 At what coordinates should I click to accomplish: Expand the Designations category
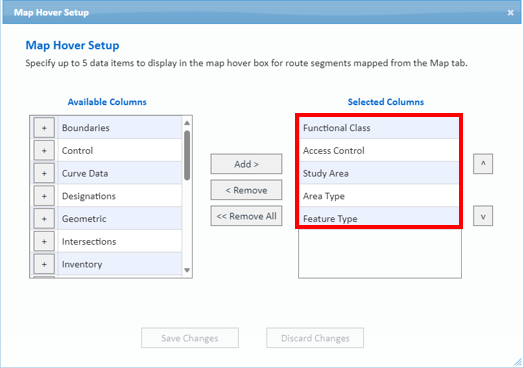[44, 196]
